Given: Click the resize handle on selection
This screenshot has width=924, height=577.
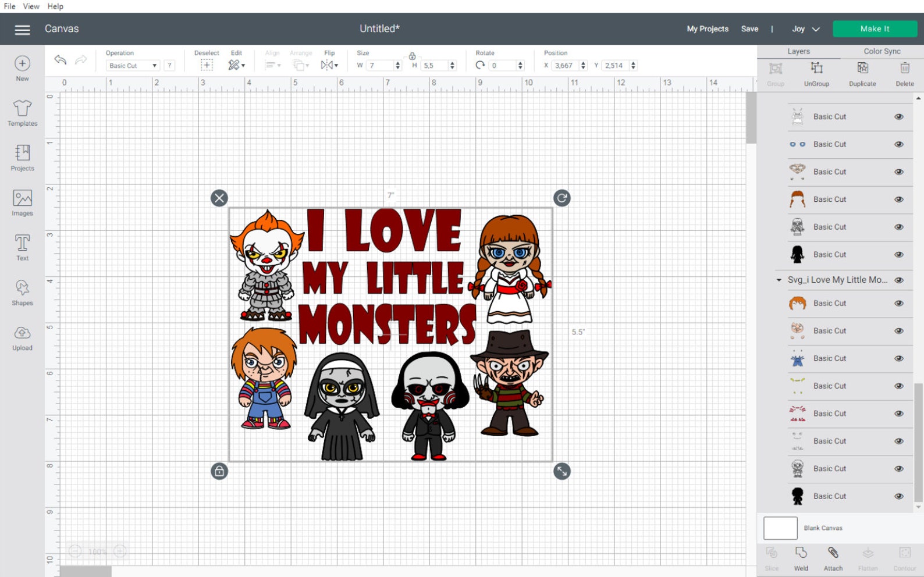Looking at the screenshot, I should [561, 471].
